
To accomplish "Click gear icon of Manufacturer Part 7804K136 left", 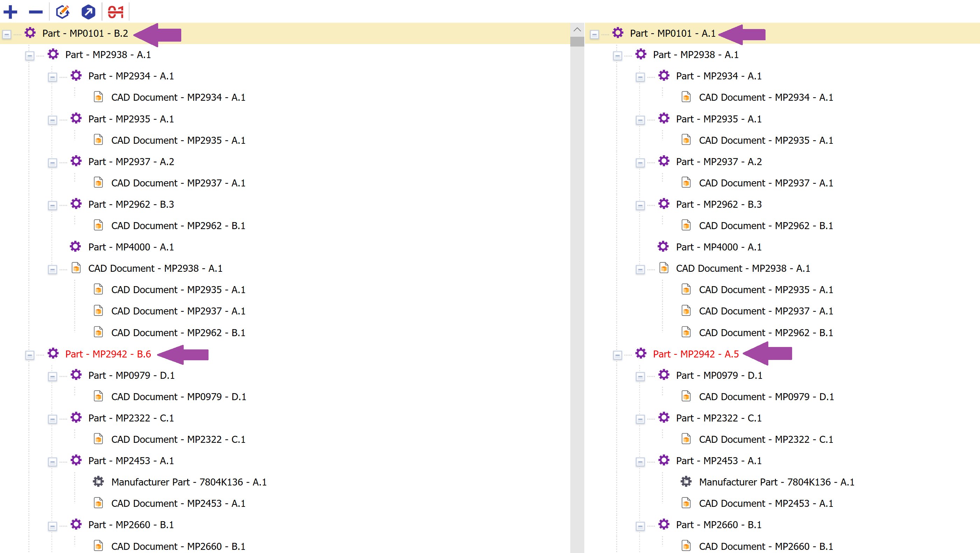I will (99, 482).
